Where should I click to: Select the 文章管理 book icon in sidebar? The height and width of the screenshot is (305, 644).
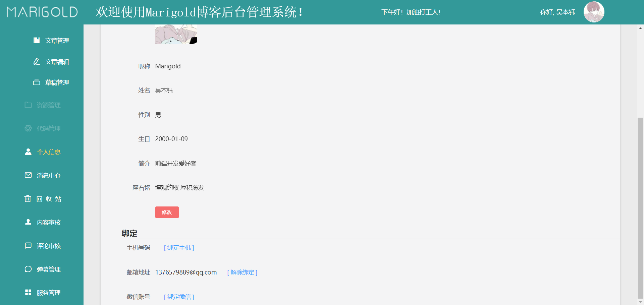click(37, 40)
